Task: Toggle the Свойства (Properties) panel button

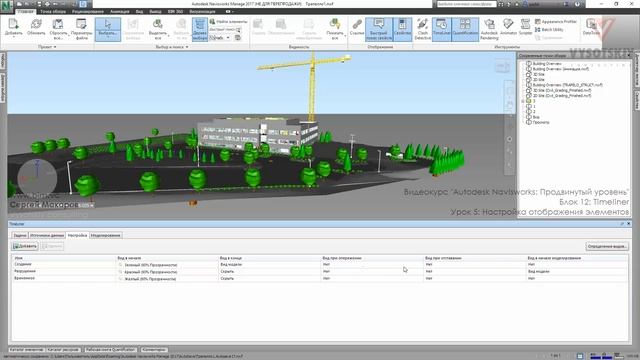Action: tap(402, 29)
